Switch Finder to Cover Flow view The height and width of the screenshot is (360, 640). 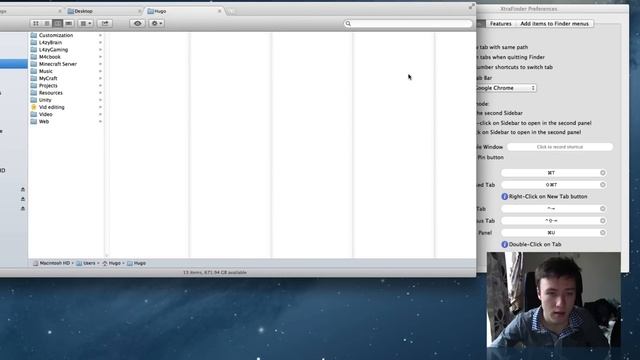tap(69, 23)
